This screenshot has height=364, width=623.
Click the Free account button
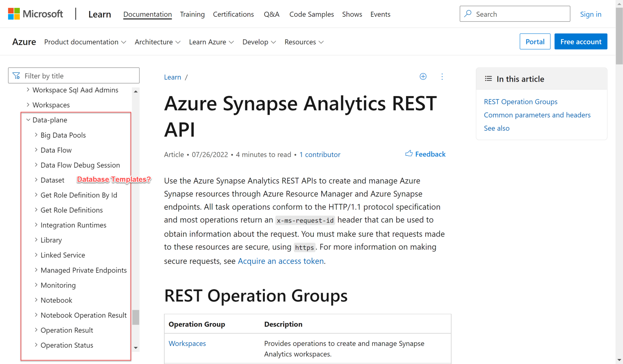(x=581, y=42)
